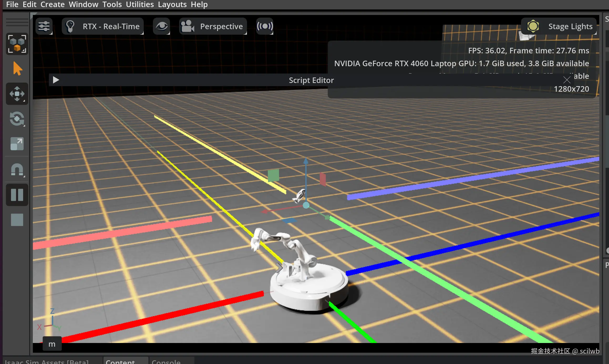Viewport: 609px width, 364px height.
Task: Close the Script Editor panel
Action: point(567,80)
